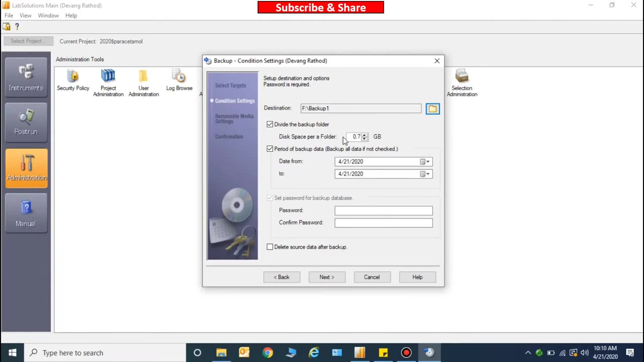Select Administration in the left sidebar
The height and width of the screenshot is (362, 644).
click(x=26, y=168)
